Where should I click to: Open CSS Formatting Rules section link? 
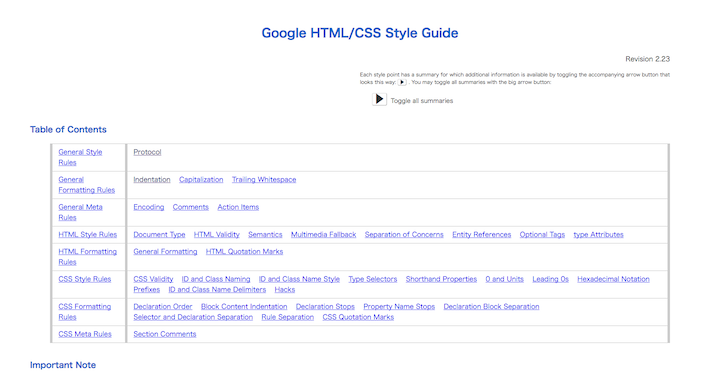tap(85, 312)
